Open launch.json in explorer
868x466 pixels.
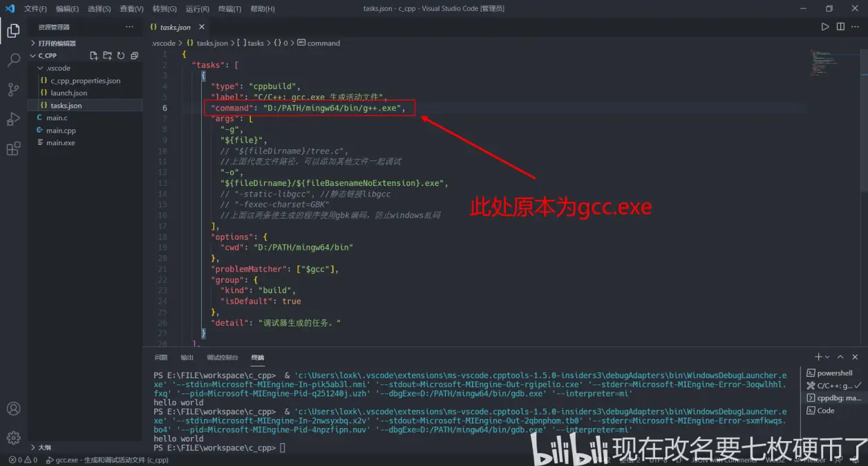85,93
